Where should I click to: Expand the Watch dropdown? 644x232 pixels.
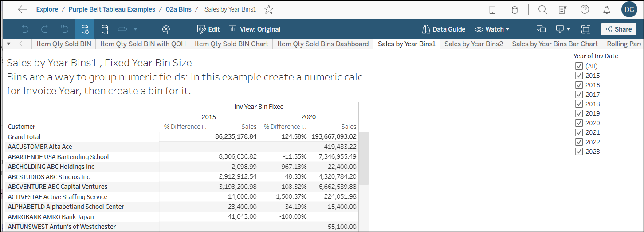point(492,29)
